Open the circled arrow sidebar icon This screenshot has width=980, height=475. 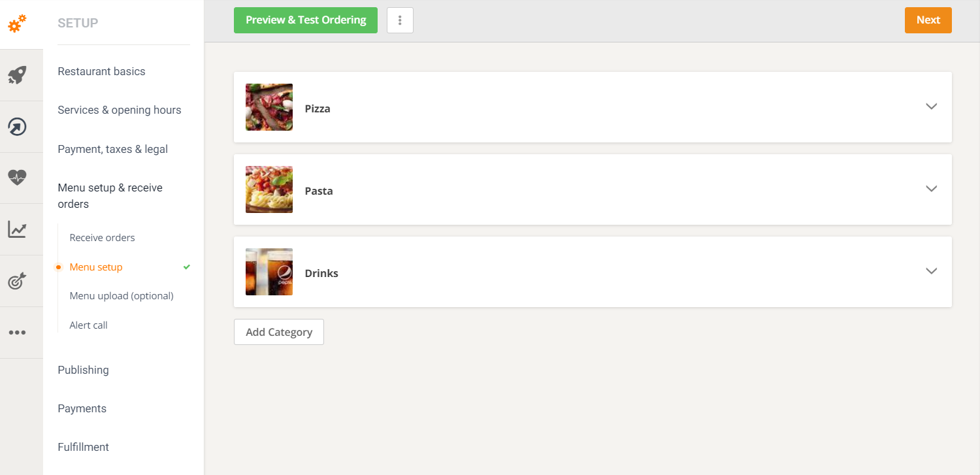tap(17, 127)
